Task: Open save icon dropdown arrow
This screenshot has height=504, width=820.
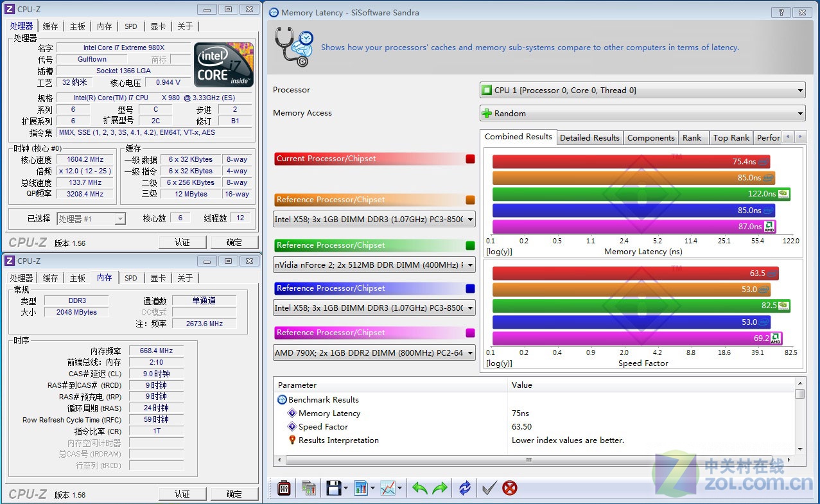Action: tap(345, 489)
